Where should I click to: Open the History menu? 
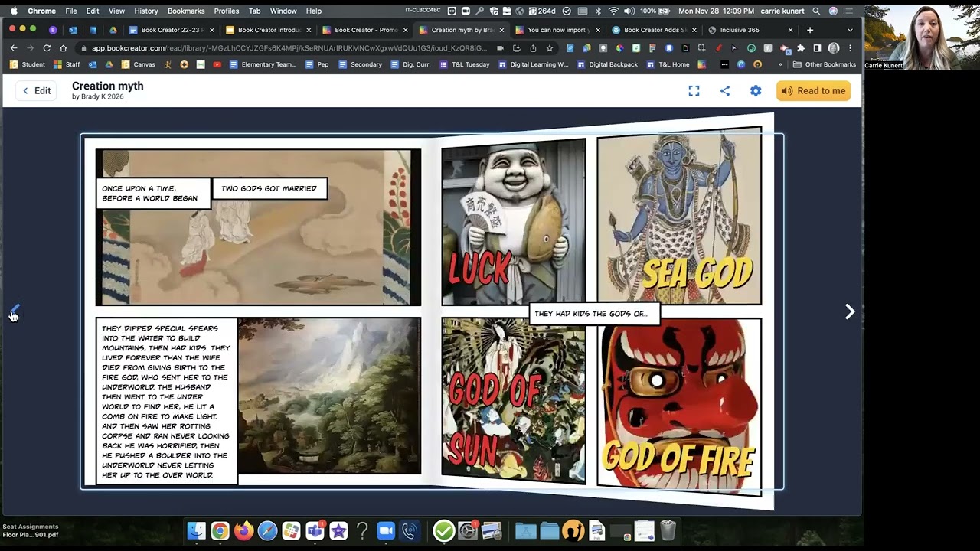point(145,11)
